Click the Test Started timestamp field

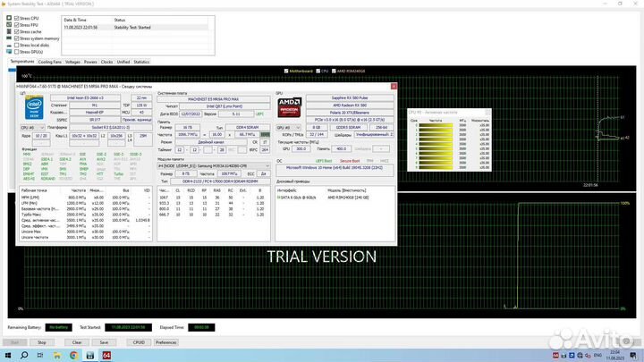129,327
